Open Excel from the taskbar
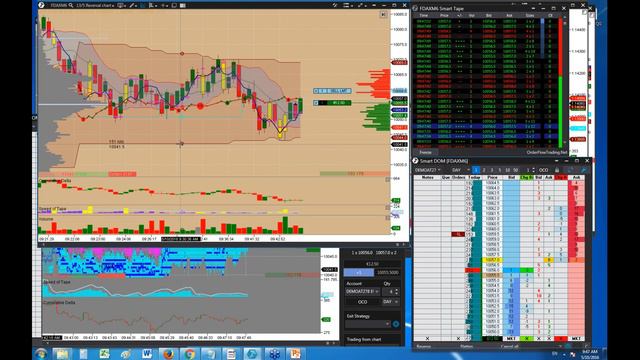The width and height of the screenshot is (640, 360). click(104, 353)
